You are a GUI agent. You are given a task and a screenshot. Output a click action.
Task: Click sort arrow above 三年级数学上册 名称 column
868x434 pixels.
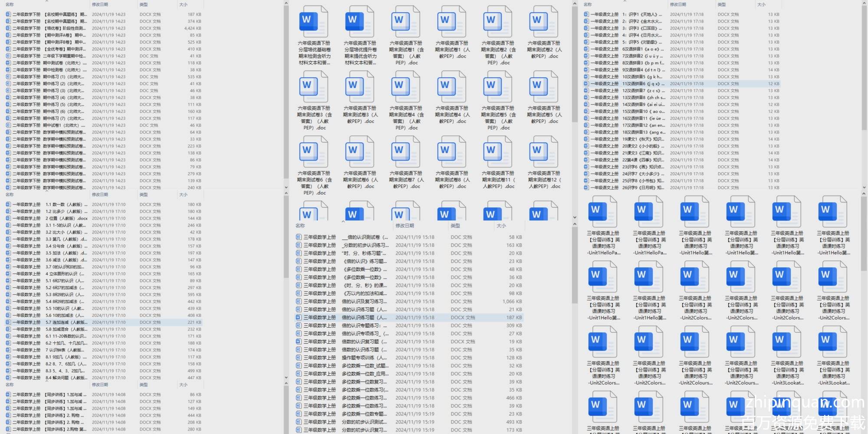click(x=343, y=221)
